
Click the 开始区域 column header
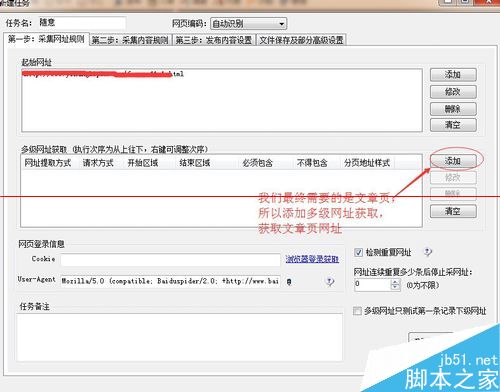click(x=149, y=163)
